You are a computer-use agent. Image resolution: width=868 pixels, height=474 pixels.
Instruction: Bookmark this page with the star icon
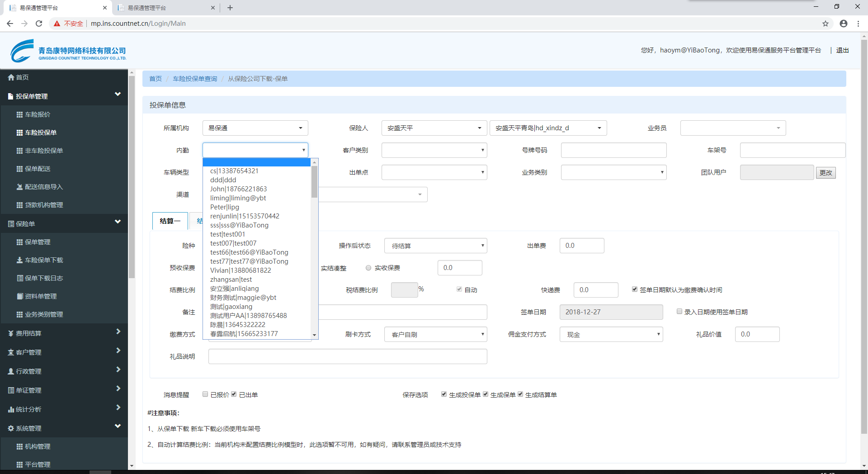(825, 24)
